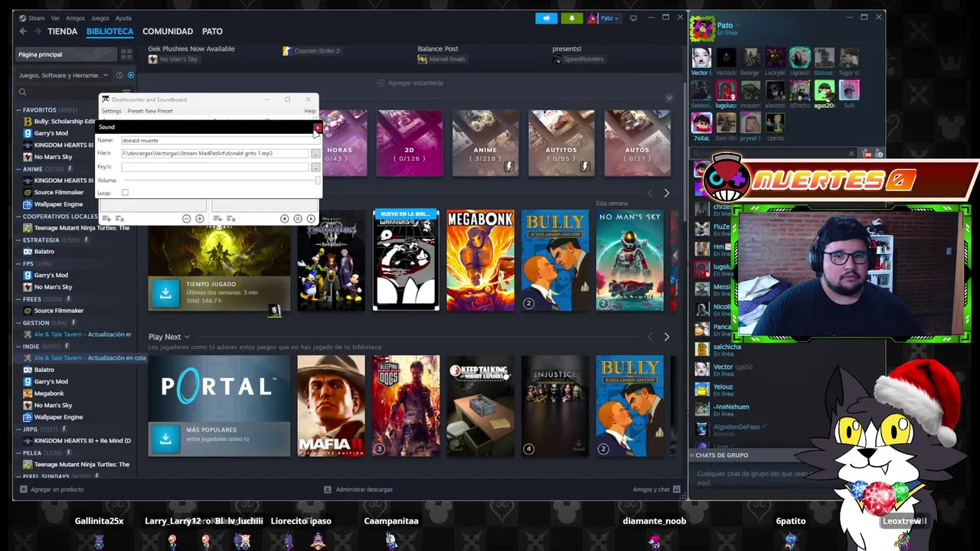
Task: Remove item from right soundboard list
Action: [x=231, y=219]
